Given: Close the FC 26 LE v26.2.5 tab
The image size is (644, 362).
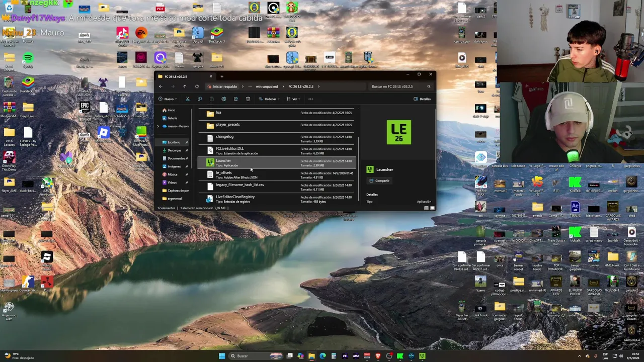Looking at the screenshot, I should click(x=211, y=76).
